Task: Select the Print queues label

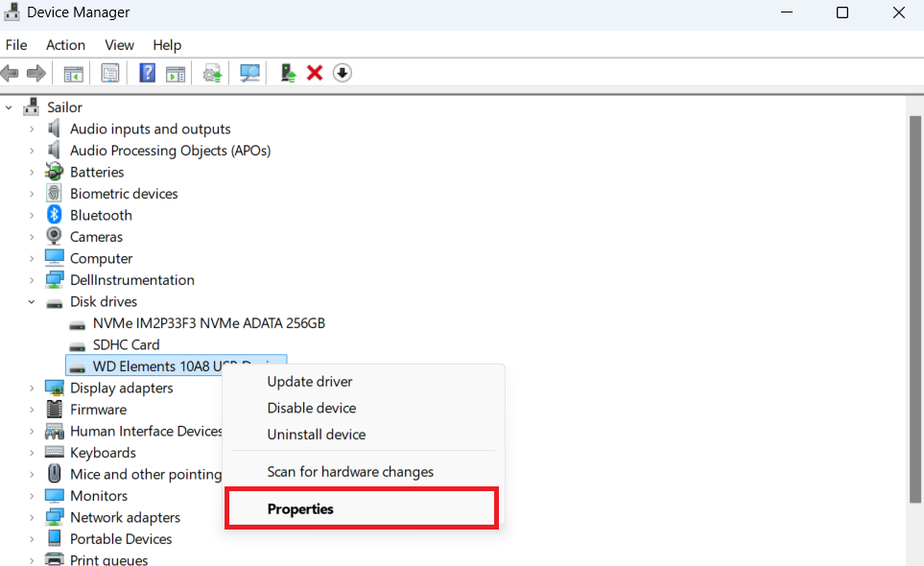Action: (109, 559)
